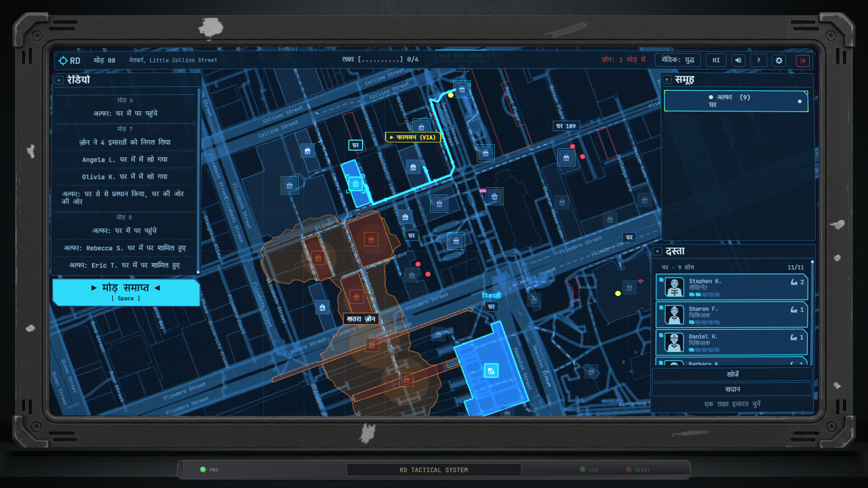Viewport: 868px width, 488px height.
Task: End the turn with मोड़ समाप्त button
Action: [126, 292]
